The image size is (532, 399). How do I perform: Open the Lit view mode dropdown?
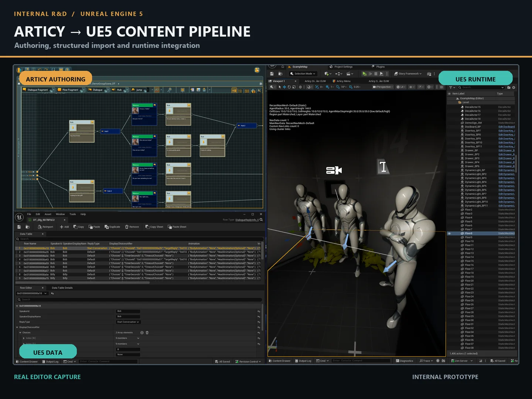click(x=401, y=87)
